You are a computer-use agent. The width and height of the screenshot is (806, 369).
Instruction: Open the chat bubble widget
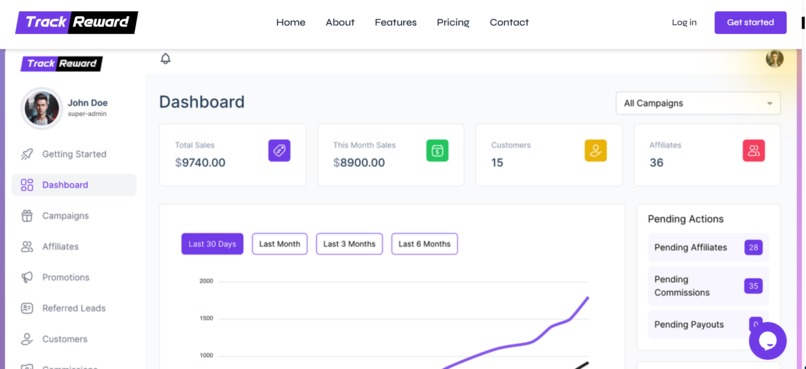coord(768,341)
